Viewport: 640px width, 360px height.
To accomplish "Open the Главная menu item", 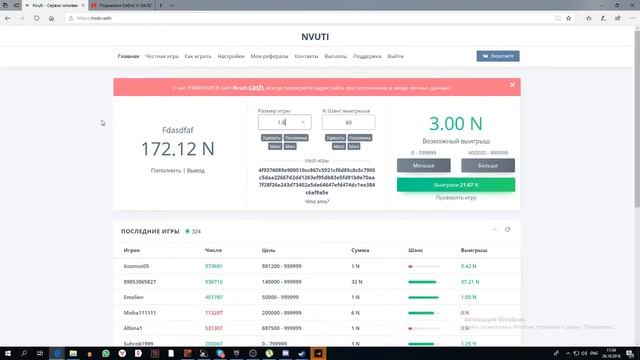I will point(128,56).
